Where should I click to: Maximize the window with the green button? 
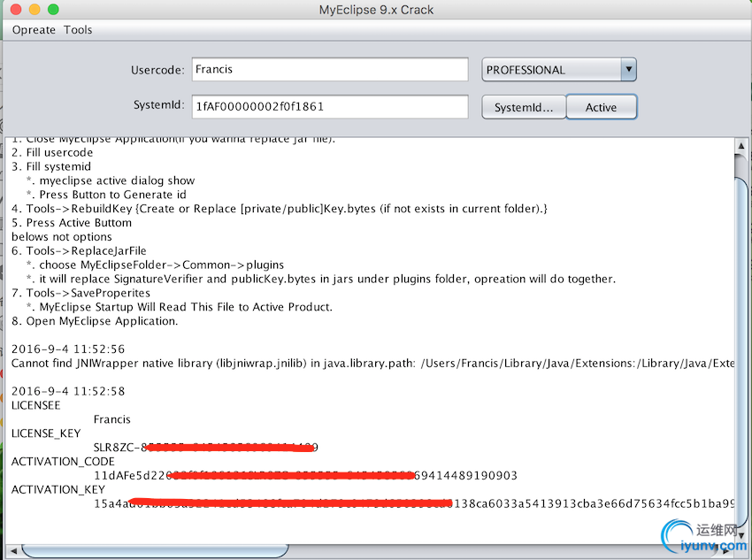(53, 9)
